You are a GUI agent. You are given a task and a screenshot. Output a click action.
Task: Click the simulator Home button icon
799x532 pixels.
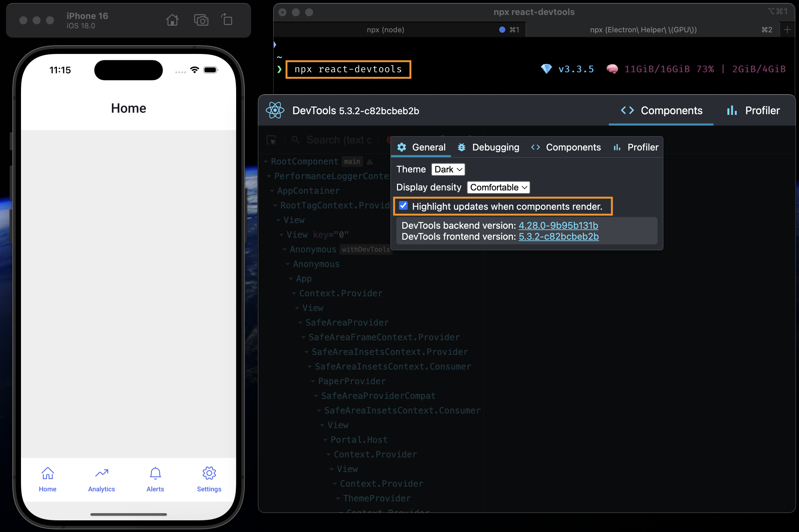click(x=172, y=20)
